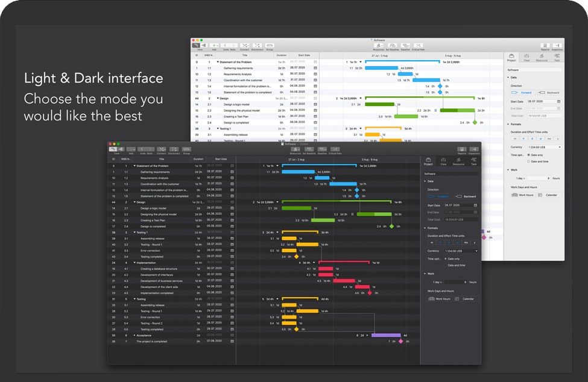This screenshot has height=382, width=588.
Task: Expand Acceptance group in dark task list
Action: click(x=135, y=335)
